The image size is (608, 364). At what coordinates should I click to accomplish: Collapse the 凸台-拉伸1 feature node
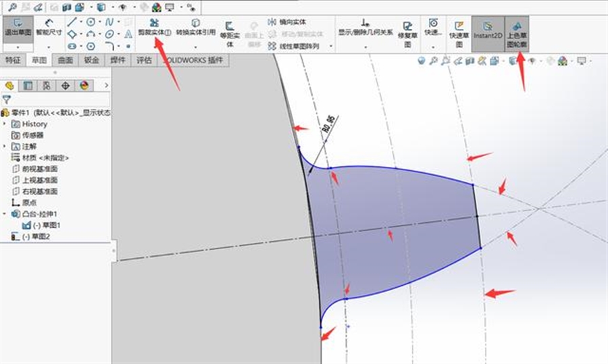[x=4, y=213]
